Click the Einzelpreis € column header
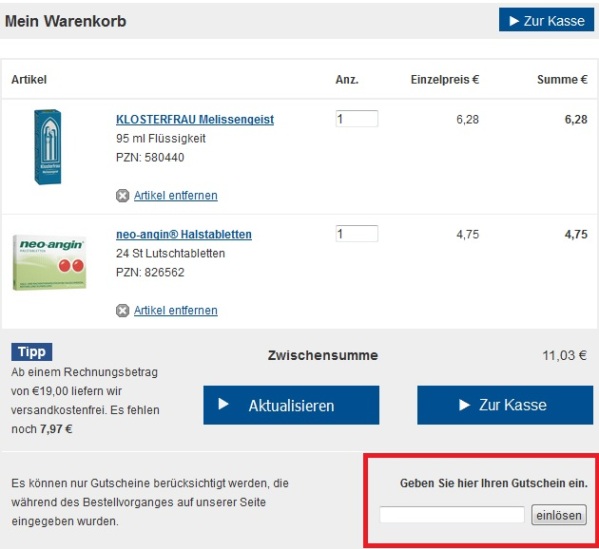599x549 pixels. point(445,79)
